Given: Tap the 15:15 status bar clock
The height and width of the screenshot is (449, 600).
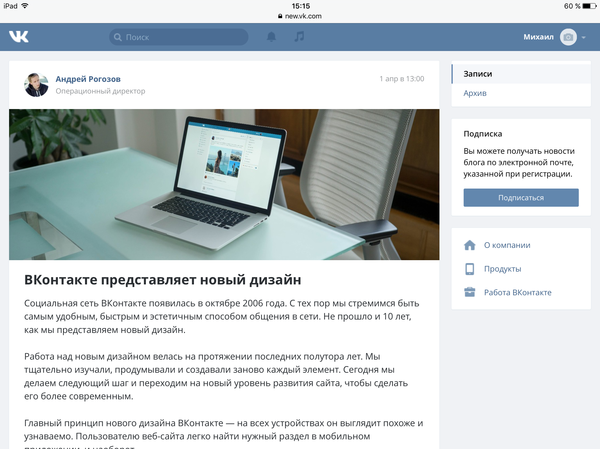Looking at the screenshot, I should point(300,6).
